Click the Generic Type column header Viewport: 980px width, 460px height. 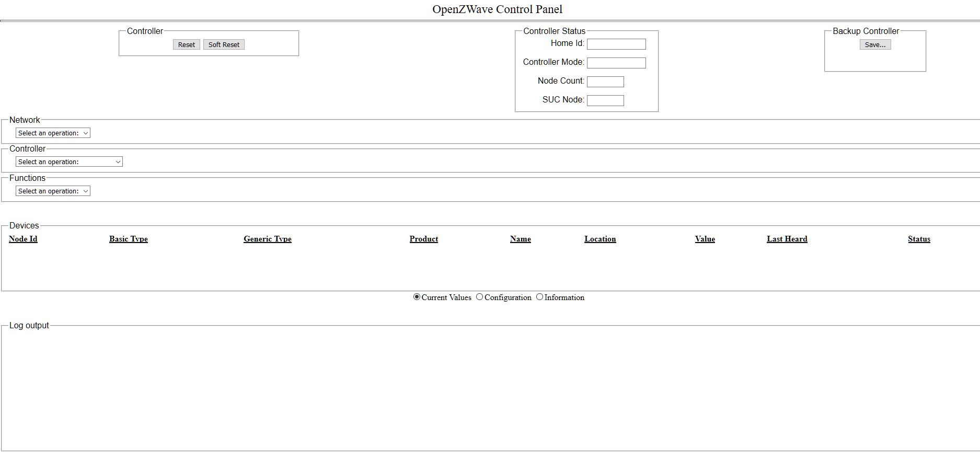tap(268, 239)
